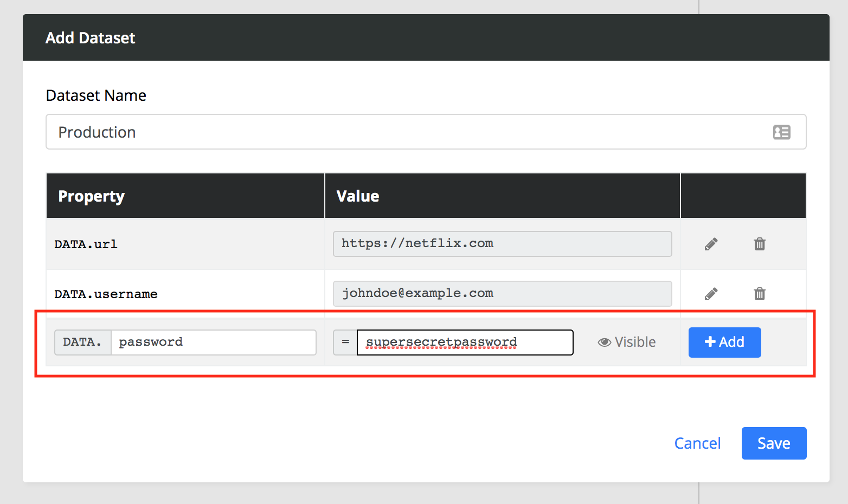Click the supersecretpassword value field
Image resolution: width=848 pixels, height=504 pixels.
coord(465,343)
